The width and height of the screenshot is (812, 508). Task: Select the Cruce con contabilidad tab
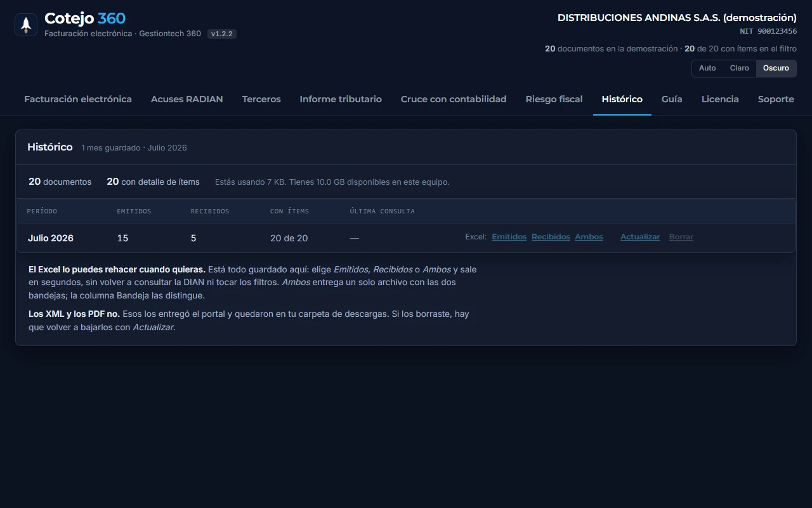click(454, 99)
